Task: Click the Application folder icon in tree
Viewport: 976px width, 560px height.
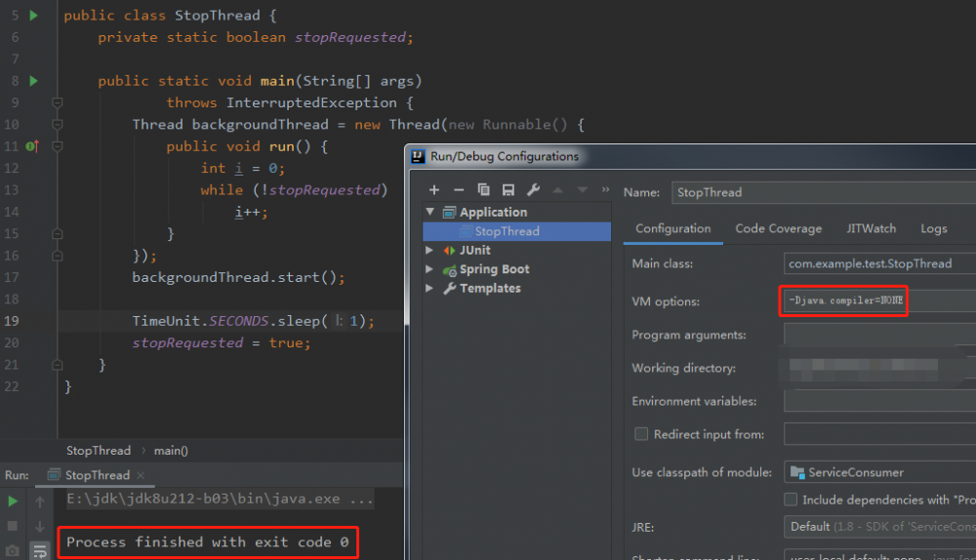Action: pos(449,212)
